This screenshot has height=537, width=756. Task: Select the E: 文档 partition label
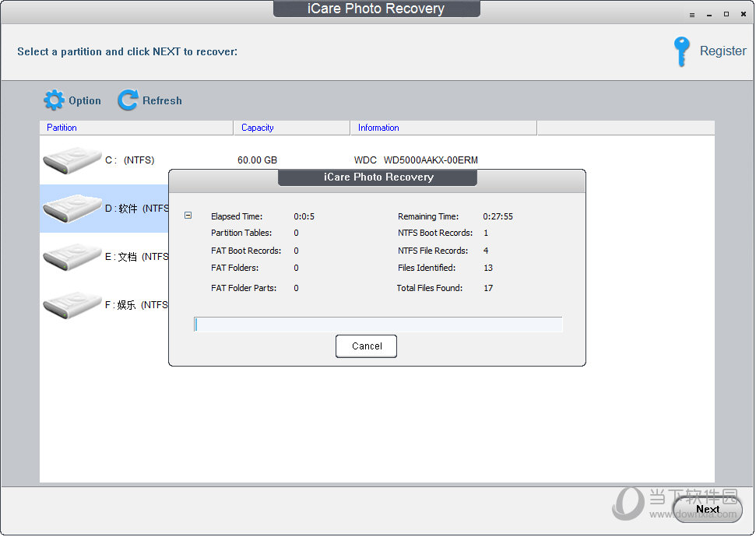tap(137, 257)
